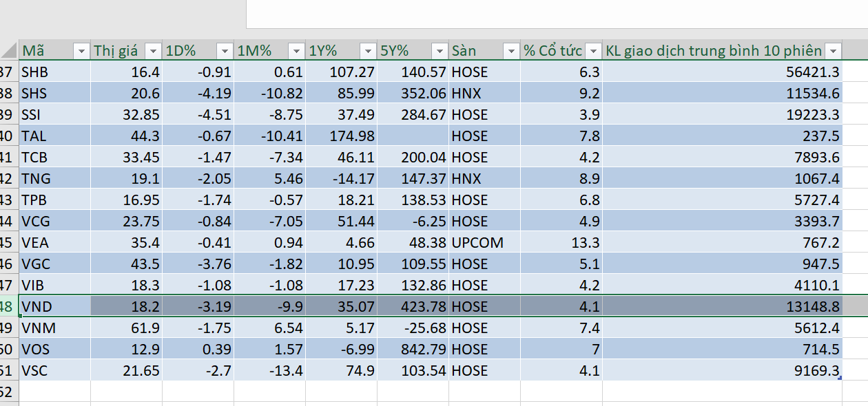Select the empty 5Y% cell for TAL
Image resolution: width=868 pixels, height=406 pixels.
pos(413,136)
